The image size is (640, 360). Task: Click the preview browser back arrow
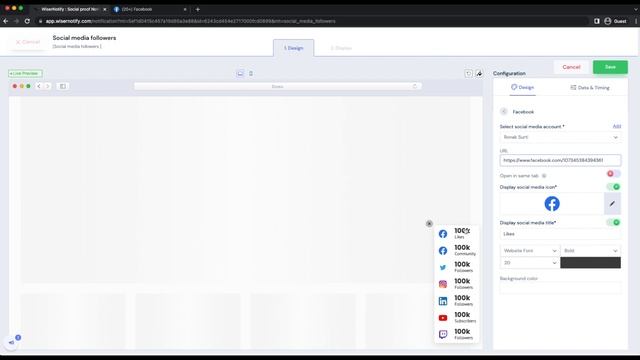(39, 86)
